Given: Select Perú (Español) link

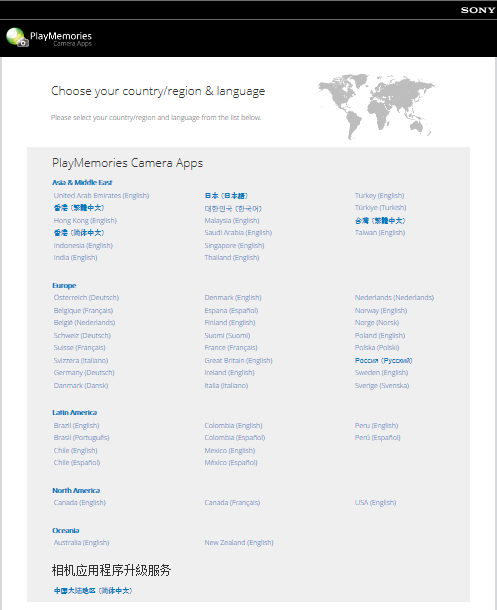Looking at the screenshot, I should 377,438.
